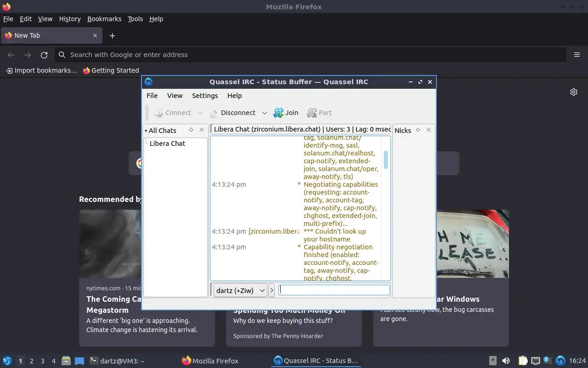
Task: Float the All Chats panel
Action: click(191, 130)
